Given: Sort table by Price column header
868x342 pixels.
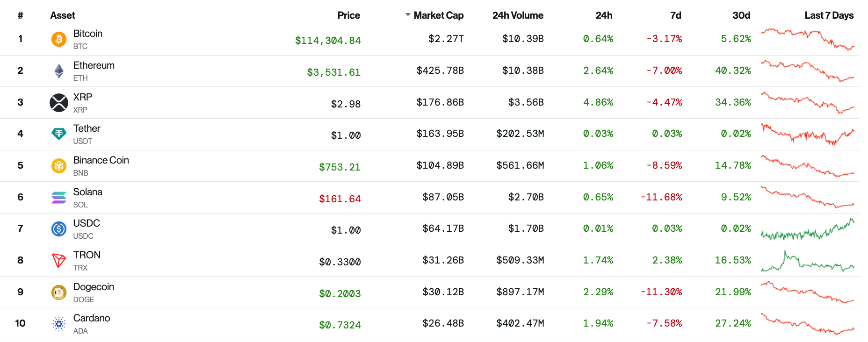Looking at the screenshot, I should pos(348,15).
